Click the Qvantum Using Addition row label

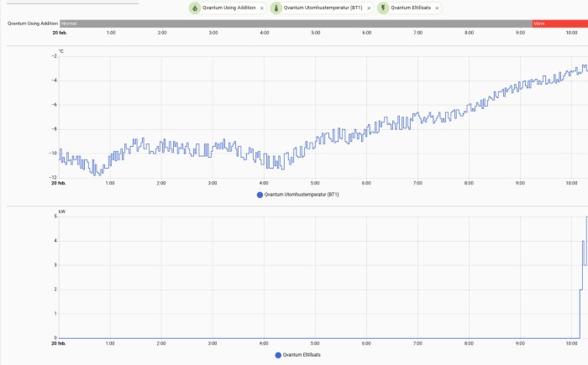[x=33, y=23]
